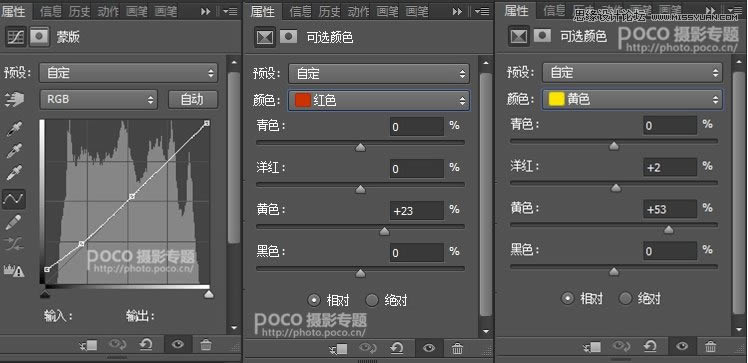
Task: Click selective color icon in yellow panel
Action: point(519,36)
